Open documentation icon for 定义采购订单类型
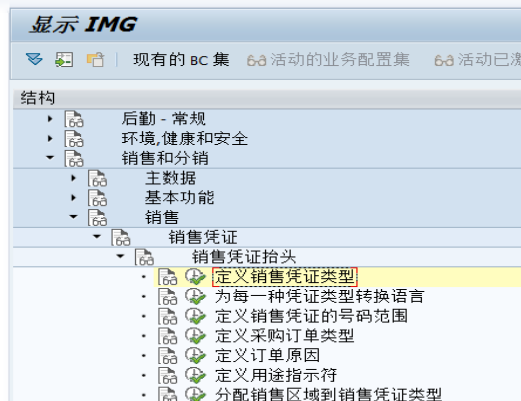 click(167, 336)
